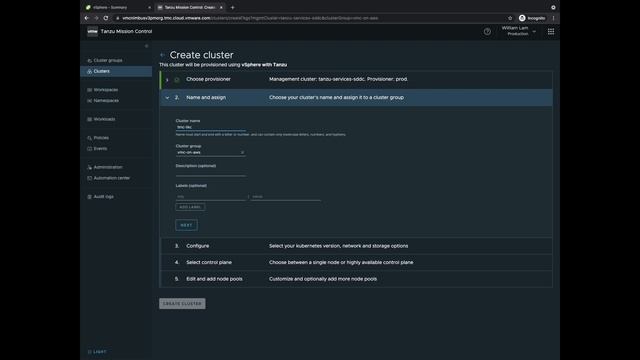640x360 pixels.
Task: Open Workloads in sidebar
Action: [104, 119]
